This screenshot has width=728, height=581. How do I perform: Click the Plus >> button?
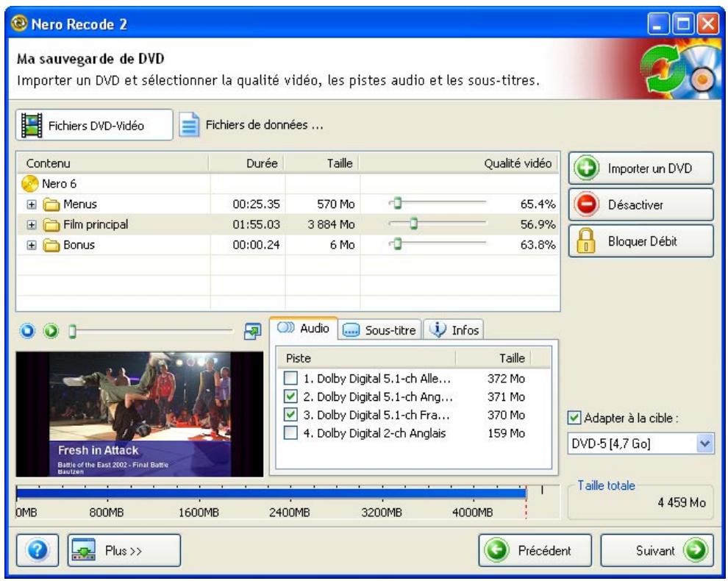tap(124, 550)
